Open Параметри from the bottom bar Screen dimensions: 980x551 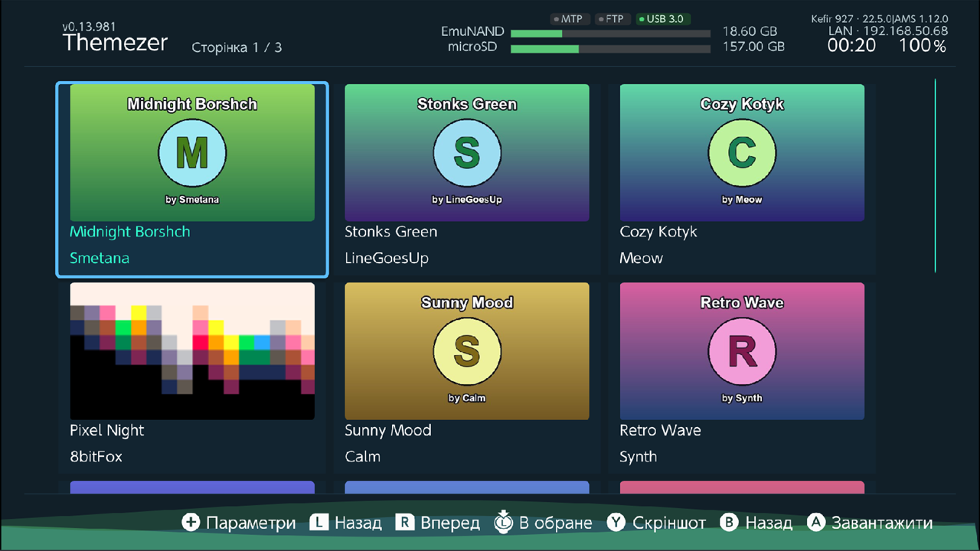click(x=238, y=523)
